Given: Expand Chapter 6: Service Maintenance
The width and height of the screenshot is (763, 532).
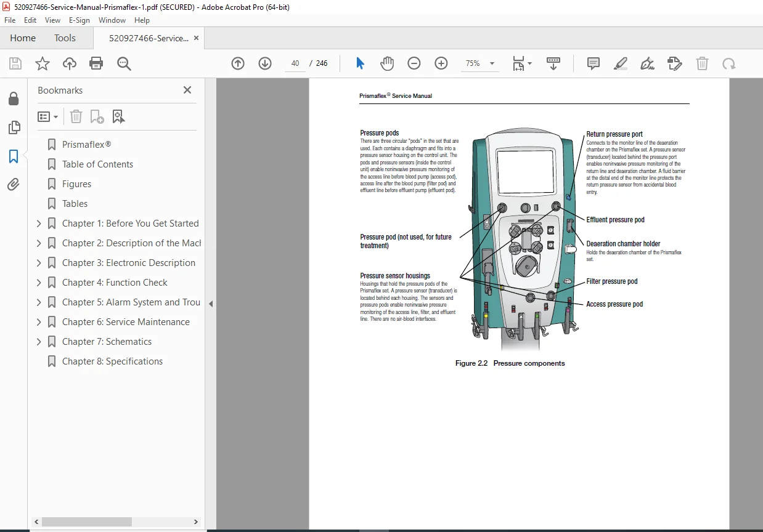Looking at the screenshot, I should point(39,322).
